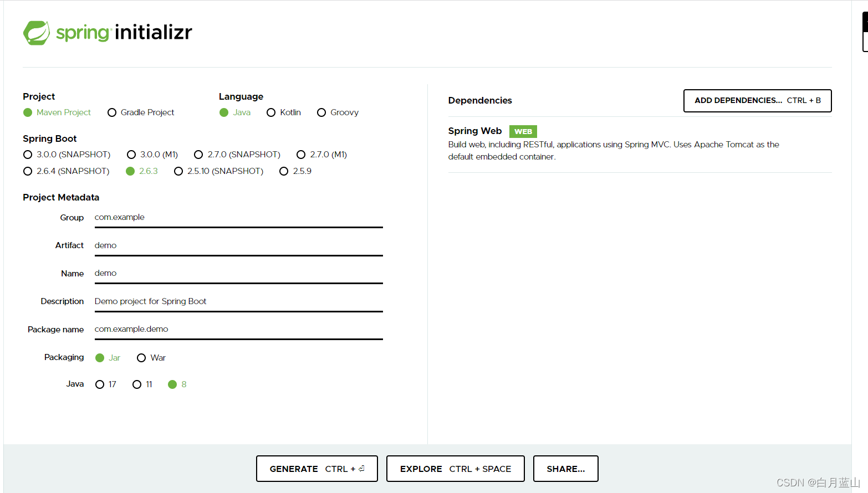Open the EXPLORE project preview
868x493 pixels.
pos(456,469)
